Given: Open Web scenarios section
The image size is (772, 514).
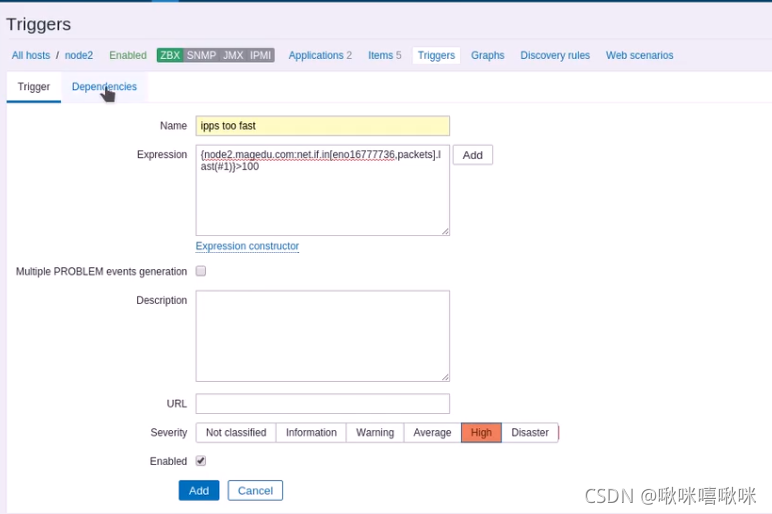Looking at the screenshot, I should (x=640, y=55).
